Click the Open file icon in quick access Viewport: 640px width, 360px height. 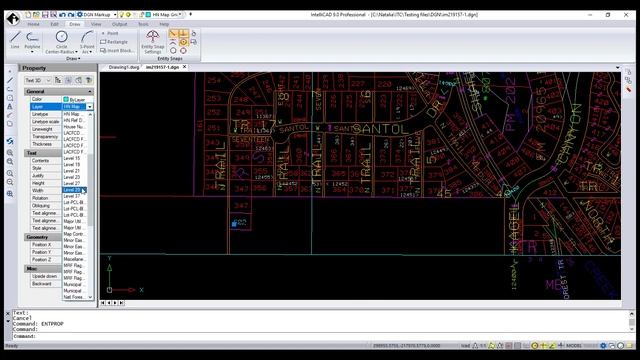tap(36, 15)
